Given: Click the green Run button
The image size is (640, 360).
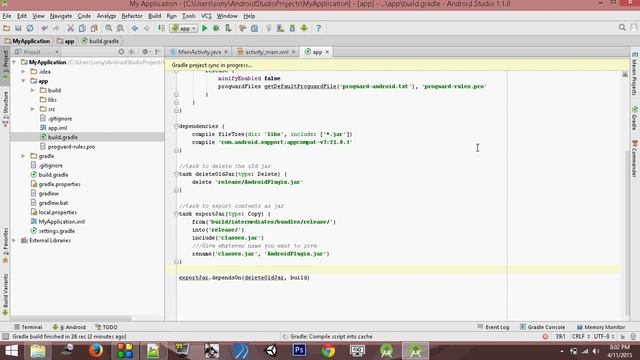Looking at the screenshot, I should 205,28.
